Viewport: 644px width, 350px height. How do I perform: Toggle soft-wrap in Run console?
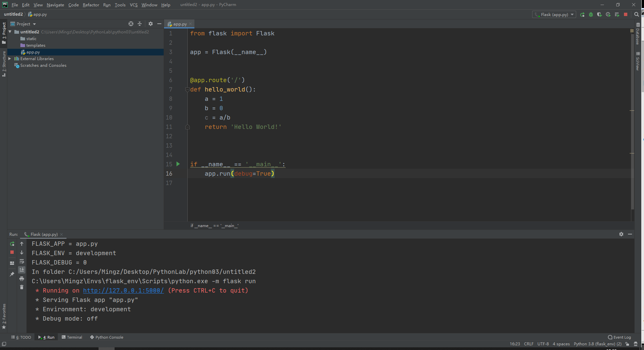click(22, 261)
